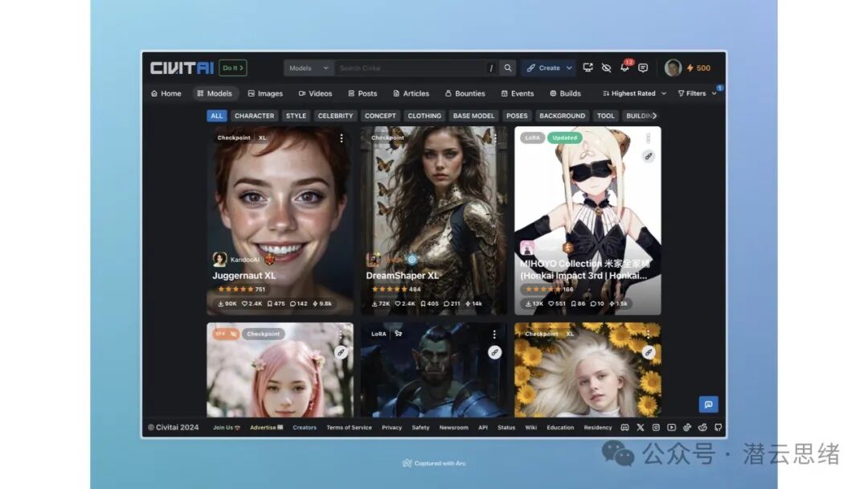Image resolution: width=868 pixels, height=489 pixels.
Task: Open the DreamShaper XL model card
Action: [x=434, y=221]
